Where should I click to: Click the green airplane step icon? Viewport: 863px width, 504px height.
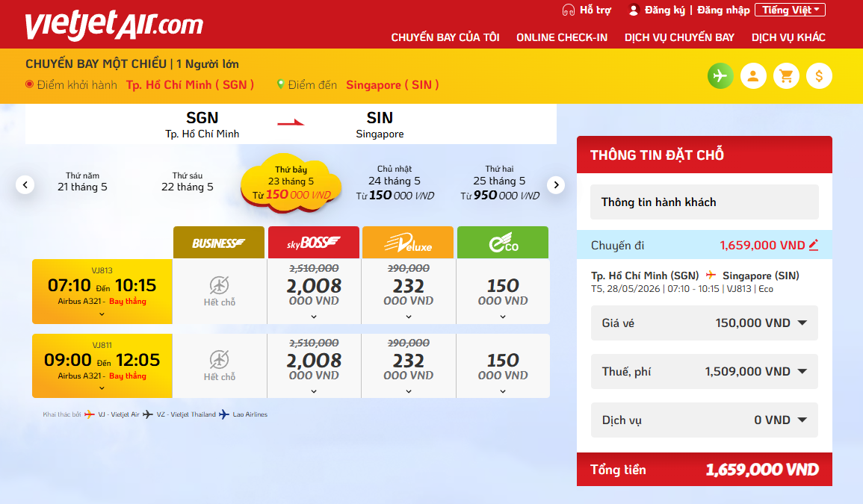(x=720, y=76)
